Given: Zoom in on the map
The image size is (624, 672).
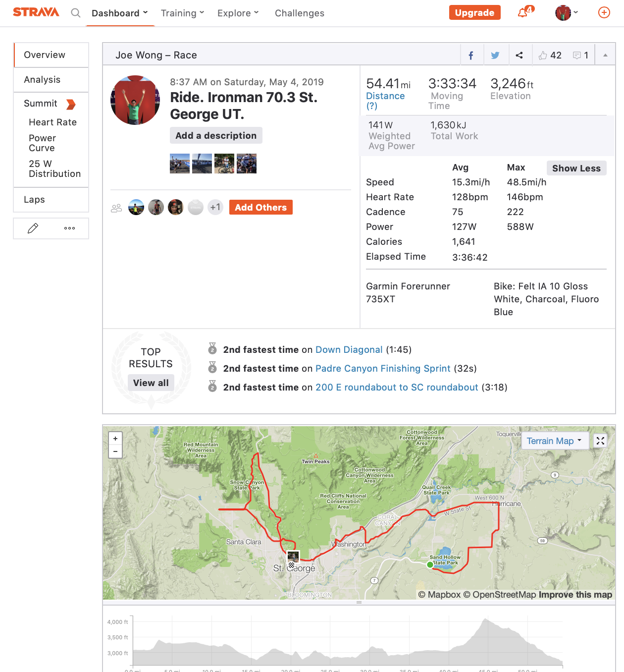Looking at the screenshot, I should pyautogui.click(x=115, y=439).
